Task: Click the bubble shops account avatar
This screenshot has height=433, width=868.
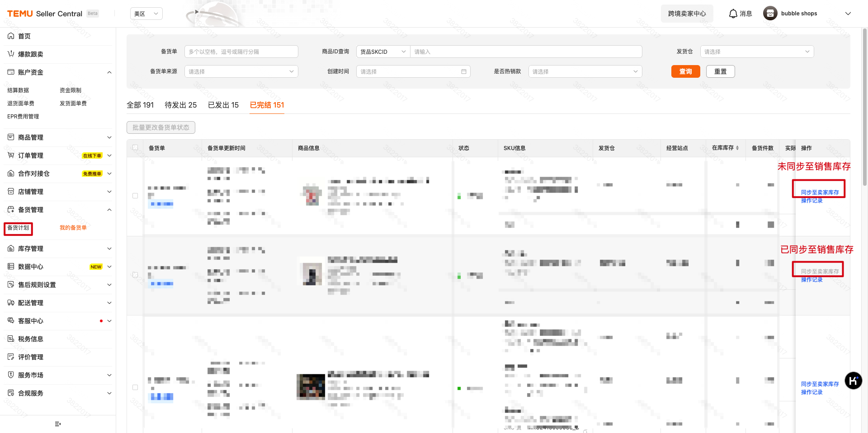Action: pyautogui.click(x=770, y=13)
